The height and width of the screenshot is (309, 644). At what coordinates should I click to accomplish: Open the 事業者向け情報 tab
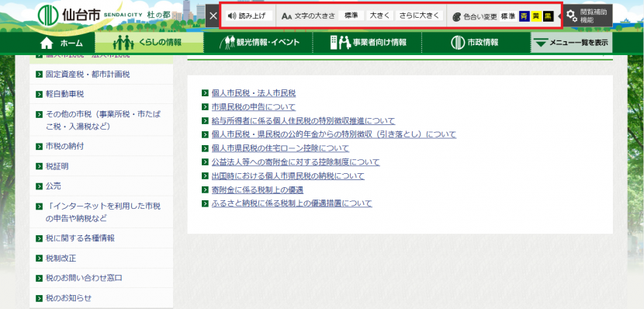tap(367, 43)
